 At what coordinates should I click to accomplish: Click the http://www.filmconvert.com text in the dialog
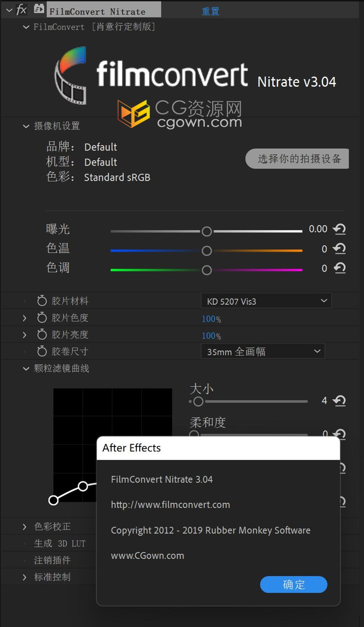pos(170,505)
